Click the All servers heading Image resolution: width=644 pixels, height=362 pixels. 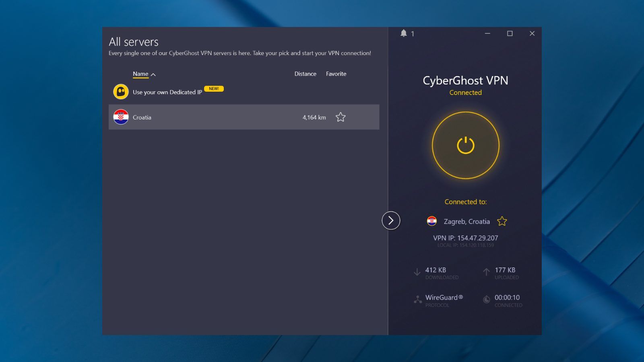(x=134, y=42)
